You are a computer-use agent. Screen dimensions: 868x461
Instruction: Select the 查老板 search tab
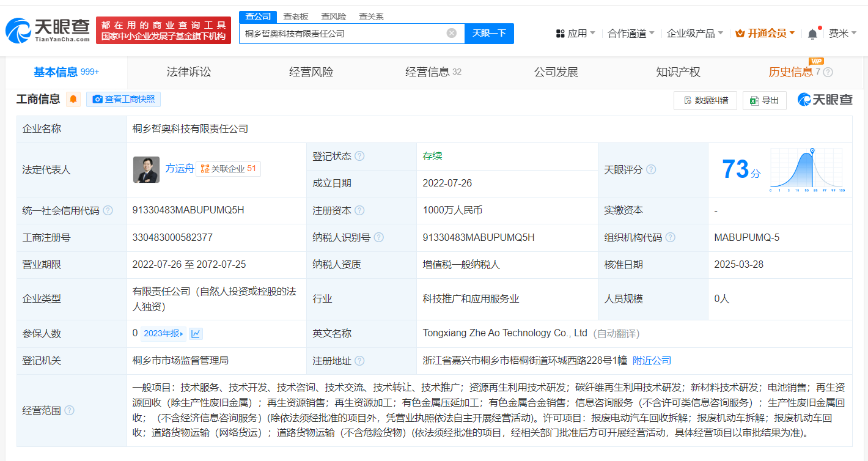[x=296, y=17]
